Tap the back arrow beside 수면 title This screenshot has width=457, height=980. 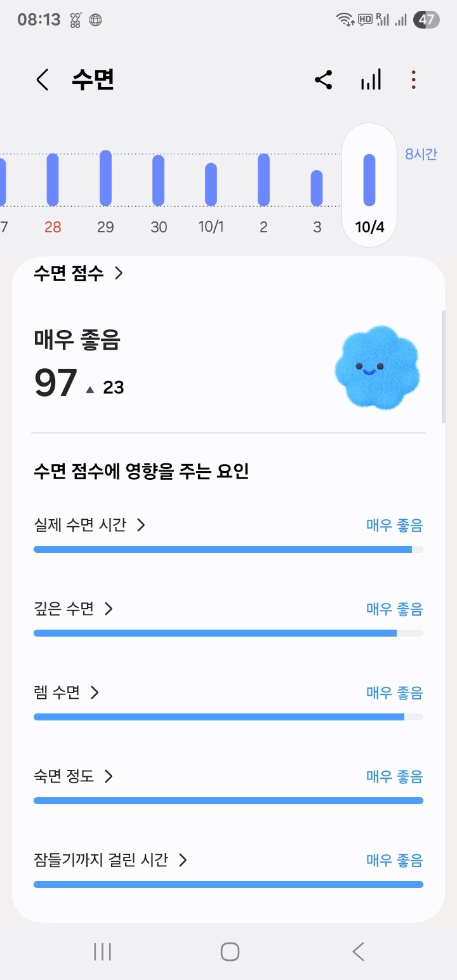43,81
